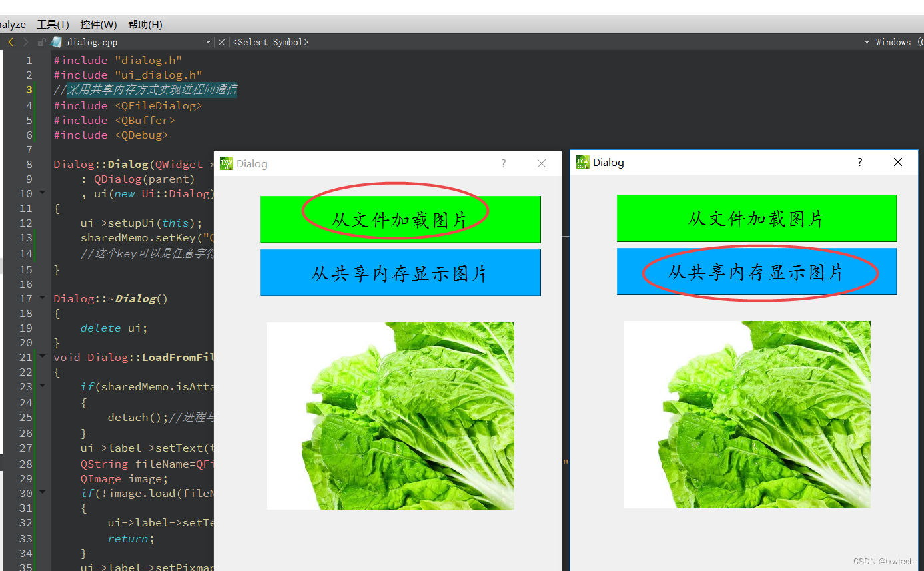Click the help ? button of right Dialog
The width and height of the screenshot is (924, 571).
[x=860, y=162]
